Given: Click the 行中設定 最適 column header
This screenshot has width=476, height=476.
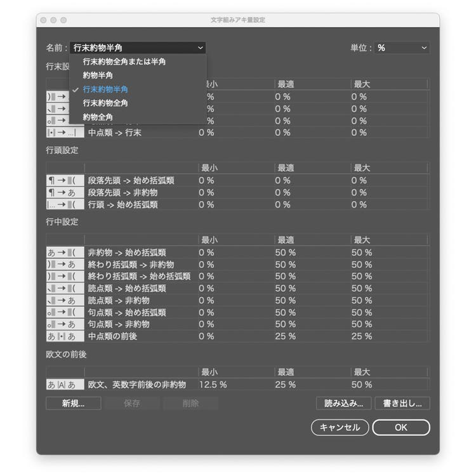Looking at the screenshot, I should 286,240.
